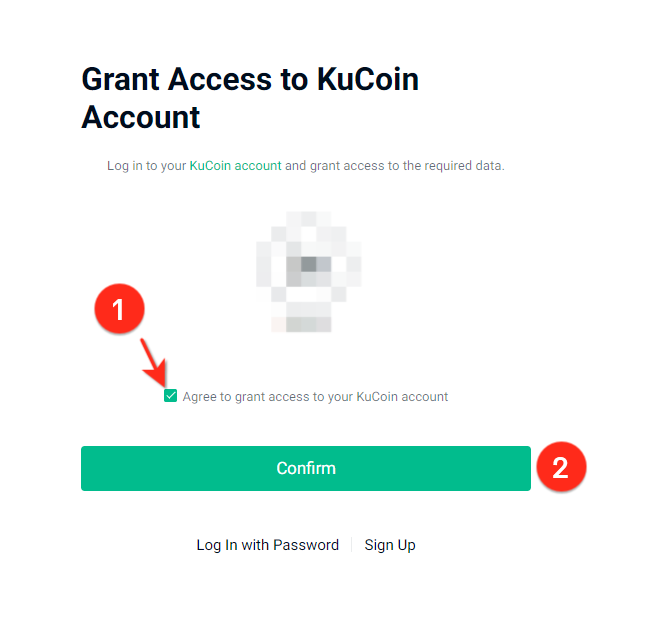
Task: Click the green Confirm button
Action: pyautogui.click(x=305, y=468)
